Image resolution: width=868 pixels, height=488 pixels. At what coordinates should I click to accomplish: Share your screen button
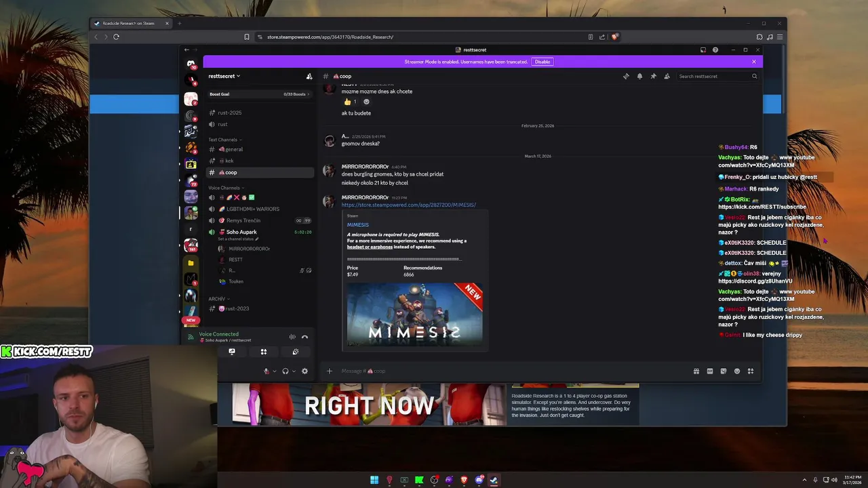point(232,352)
